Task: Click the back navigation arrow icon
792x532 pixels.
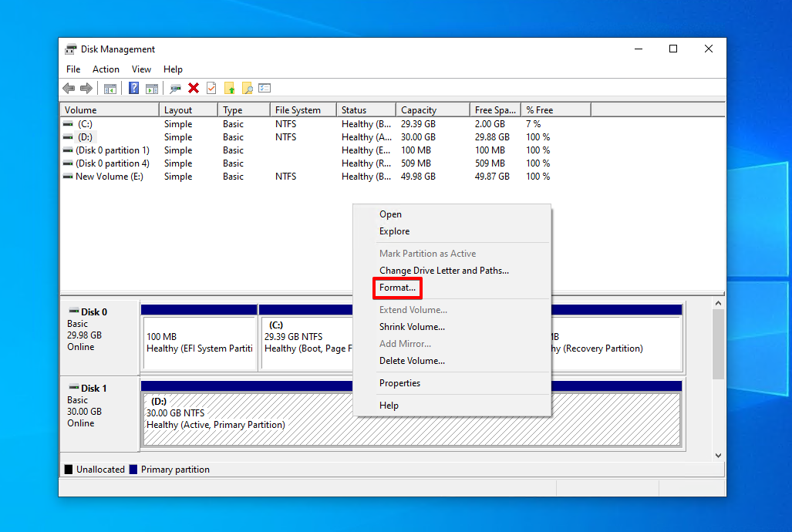Action: pyautogui.click(x=68, y=88)
